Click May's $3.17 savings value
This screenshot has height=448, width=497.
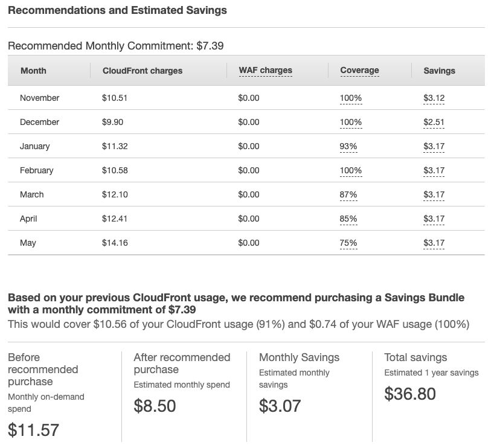[434, 243]
